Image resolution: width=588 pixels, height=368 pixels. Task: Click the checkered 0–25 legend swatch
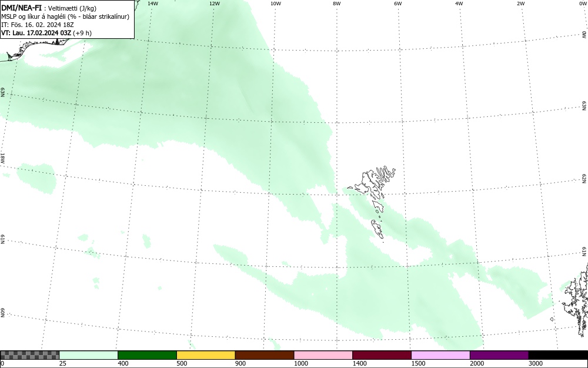29,355
